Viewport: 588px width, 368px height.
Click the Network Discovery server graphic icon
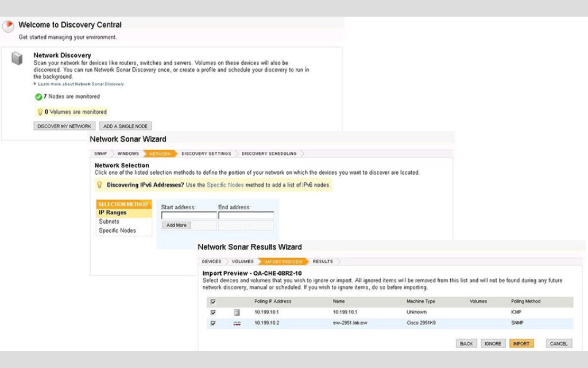[x=17, y=59]
